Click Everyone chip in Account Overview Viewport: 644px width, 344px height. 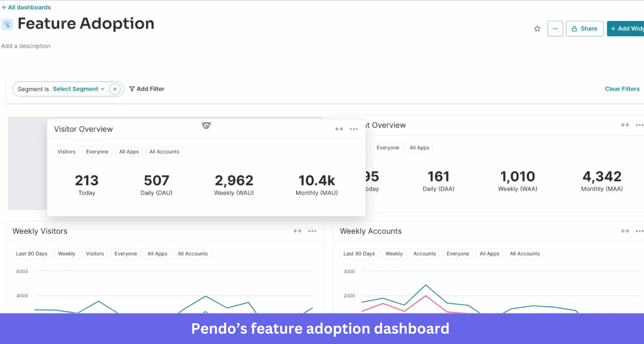point(388,148)
